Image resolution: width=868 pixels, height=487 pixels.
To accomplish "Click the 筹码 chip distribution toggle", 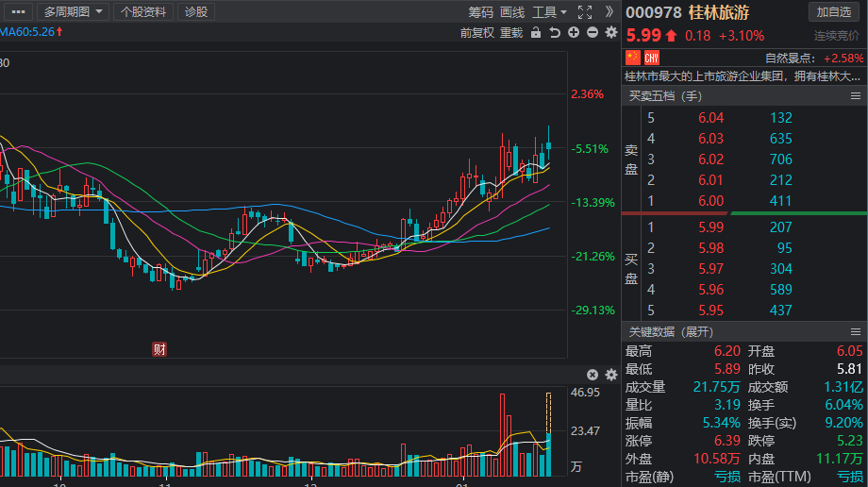I will [x=481, y=12].
